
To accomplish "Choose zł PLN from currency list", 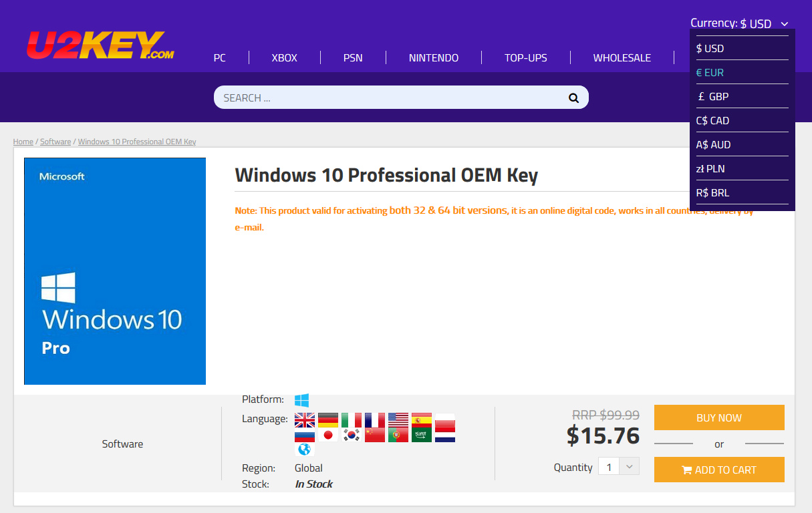I will pos(742,168).
